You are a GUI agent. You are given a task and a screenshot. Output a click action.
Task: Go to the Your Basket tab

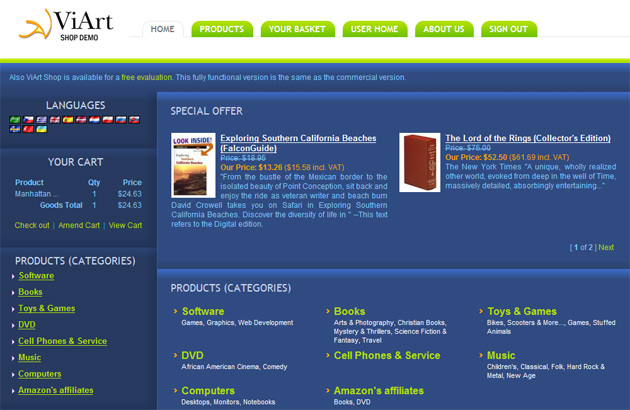tap(297, 29)
